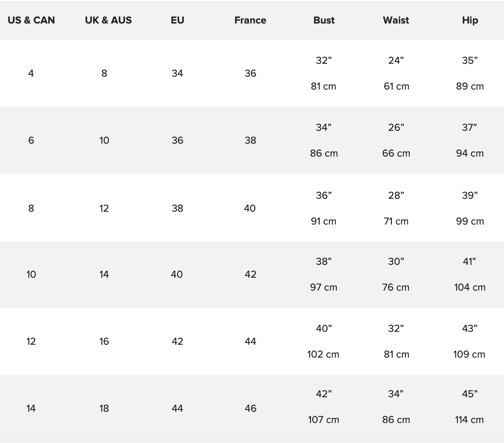504x443 pixels.
Task: Select the 36” bust value
Action: (x=324, y=195)
